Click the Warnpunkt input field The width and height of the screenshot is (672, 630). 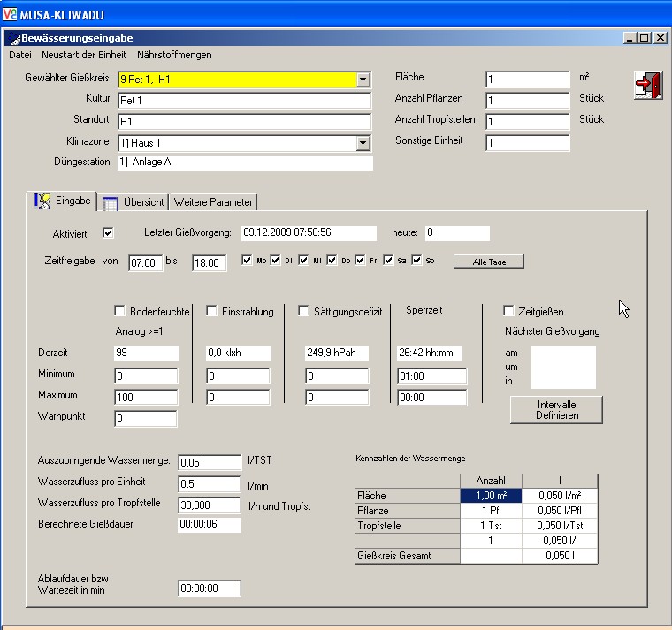pos(146,419)
